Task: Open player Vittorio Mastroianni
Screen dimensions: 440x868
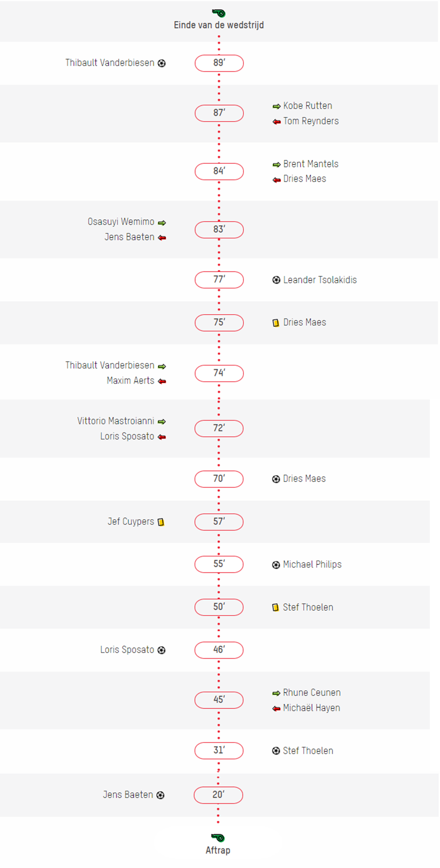Action: pos(116,421)
